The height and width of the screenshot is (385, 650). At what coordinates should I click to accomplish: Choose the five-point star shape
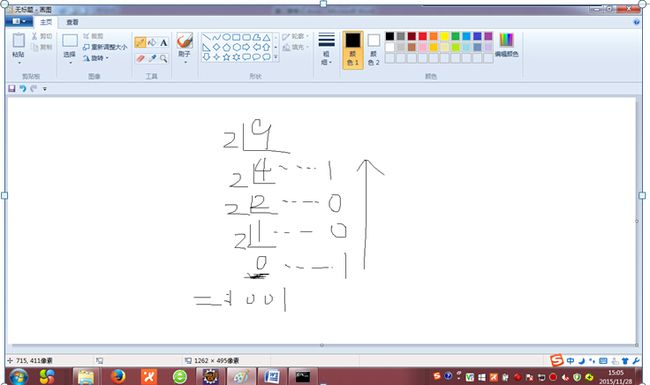point(226,57)
